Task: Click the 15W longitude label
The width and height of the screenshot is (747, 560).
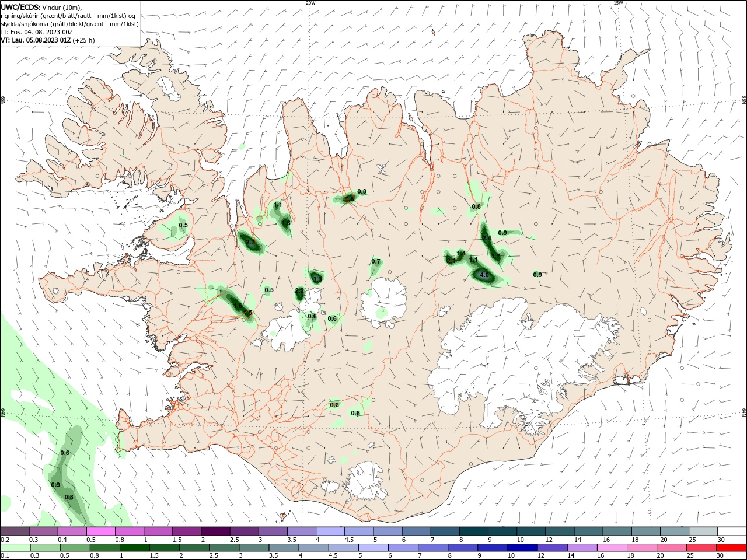Action: [618, 3]
